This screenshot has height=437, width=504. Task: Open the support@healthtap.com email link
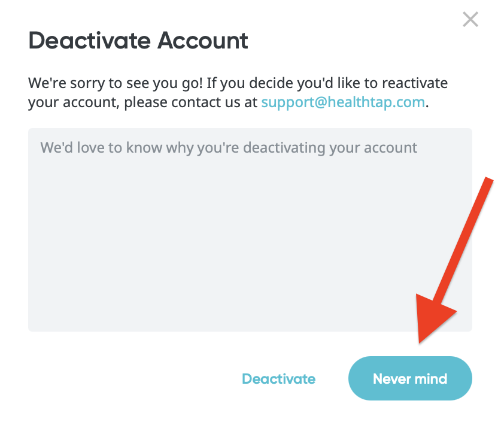[343, 102]
